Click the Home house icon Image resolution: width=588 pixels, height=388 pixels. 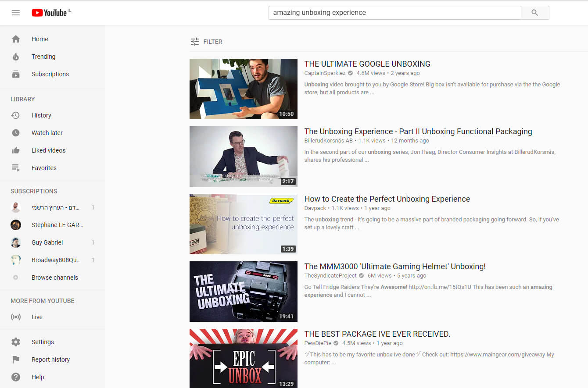click(16, 39)
